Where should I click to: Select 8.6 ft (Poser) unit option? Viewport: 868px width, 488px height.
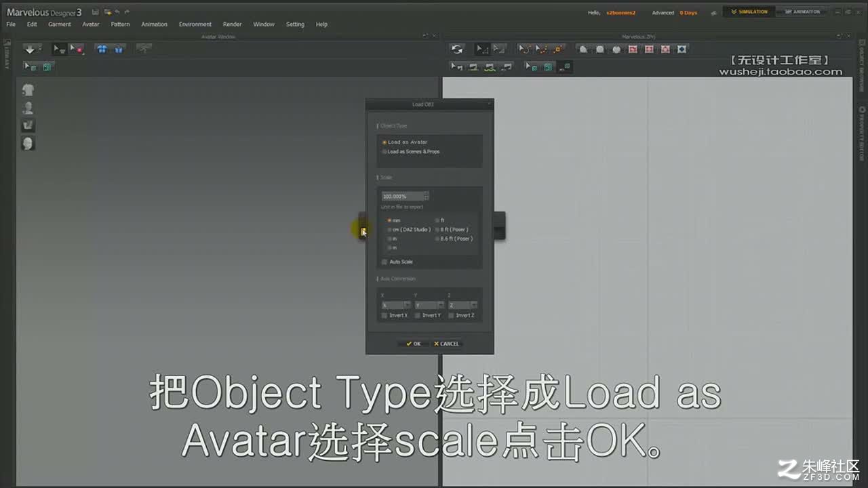tap(454, 239)
